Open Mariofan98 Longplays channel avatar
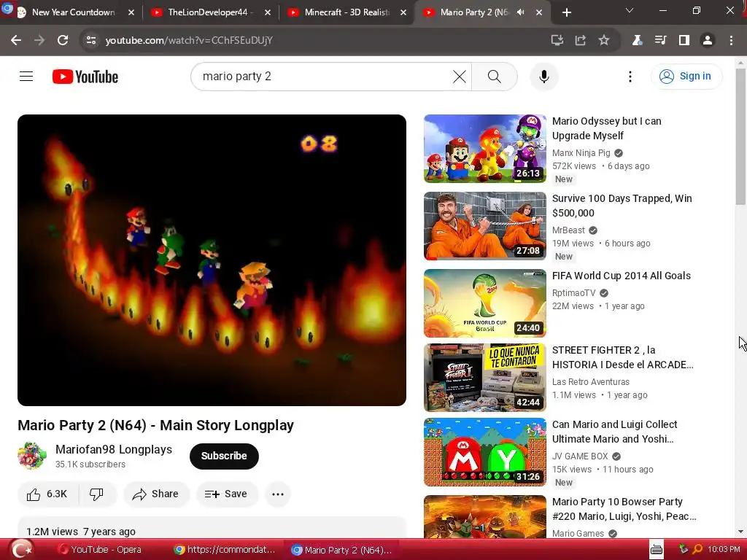747x560 pixels. 32,455
